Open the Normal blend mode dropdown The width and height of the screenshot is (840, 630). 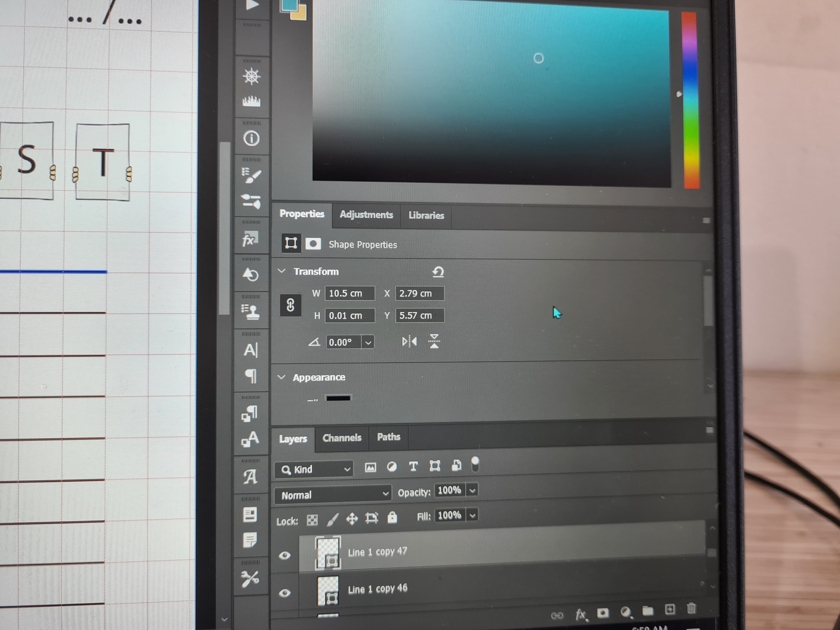pos(333,494)
